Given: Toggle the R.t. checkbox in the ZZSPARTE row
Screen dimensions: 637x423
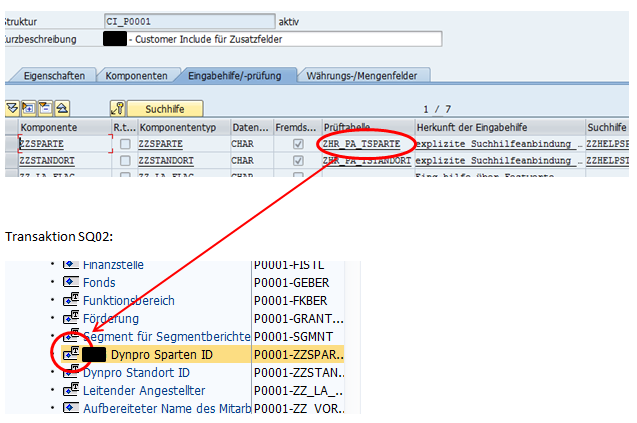Looking at the screenshot, I should [124, 144].
